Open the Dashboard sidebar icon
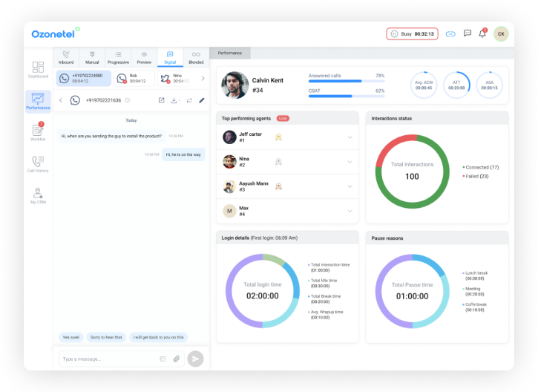The image size is (538, 392). coord(38,70)
